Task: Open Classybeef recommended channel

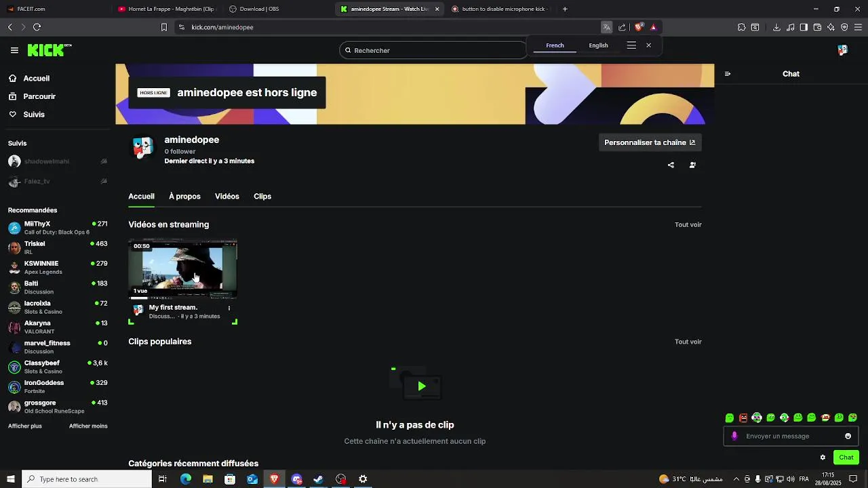Action: [x=58, y=367]
